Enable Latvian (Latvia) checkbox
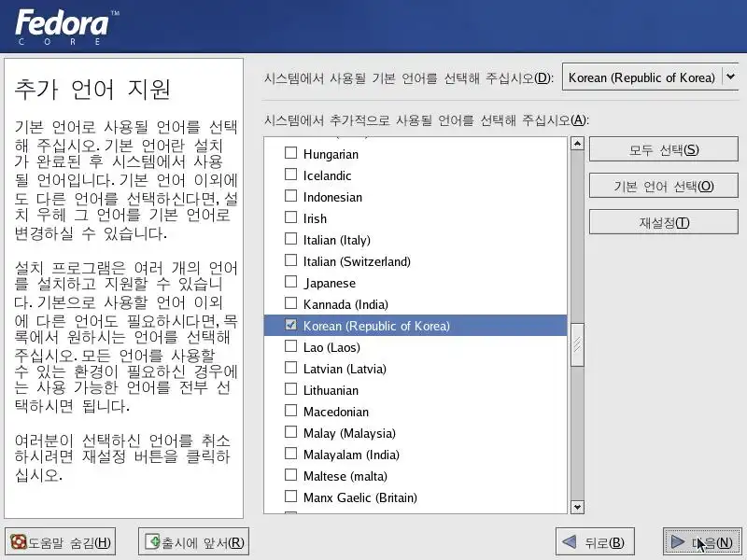 (x=290, y=368)
